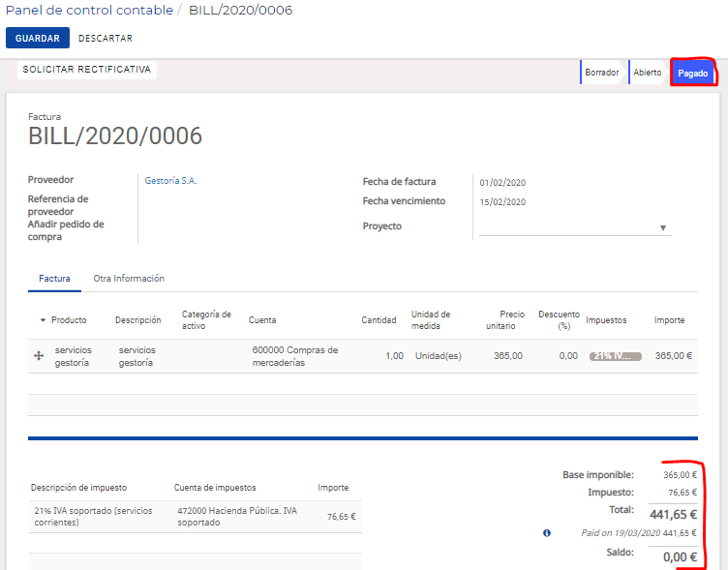This screenshot has width=728, height=570.
Task: Click Descuento (%) column header
Action: tap(559, 320)
